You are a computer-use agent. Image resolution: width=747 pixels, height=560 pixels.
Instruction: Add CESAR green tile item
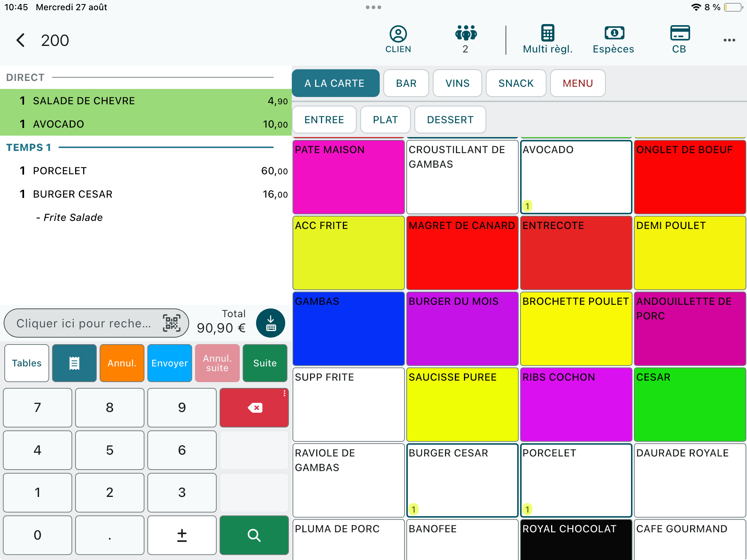point(690,405)
